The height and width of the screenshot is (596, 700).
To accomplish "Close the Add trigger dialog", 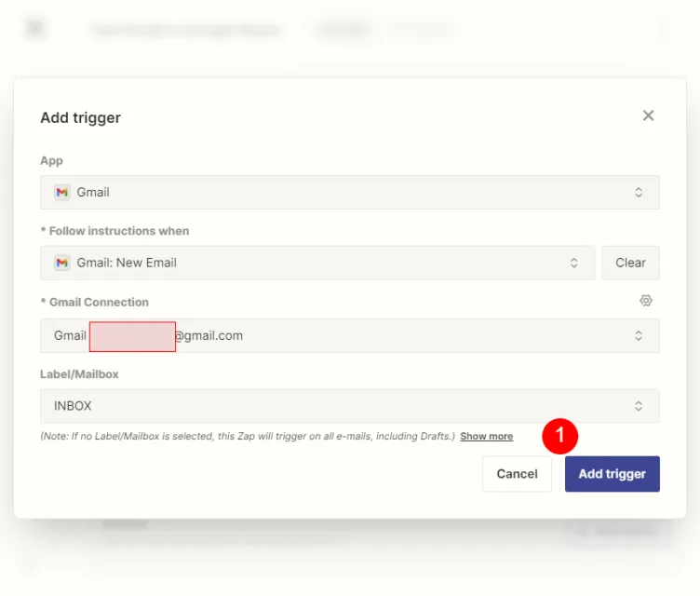I will coord(648,115).
